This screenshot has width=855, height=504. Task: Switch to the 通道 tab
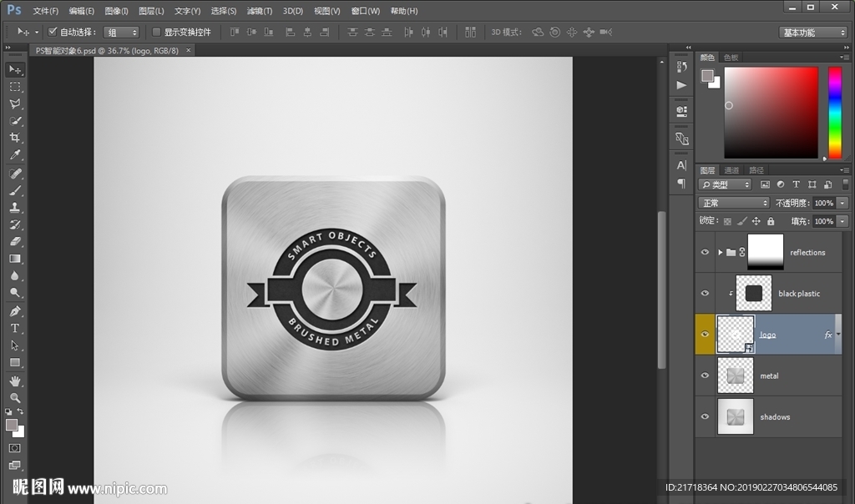[x=731, y=170]
